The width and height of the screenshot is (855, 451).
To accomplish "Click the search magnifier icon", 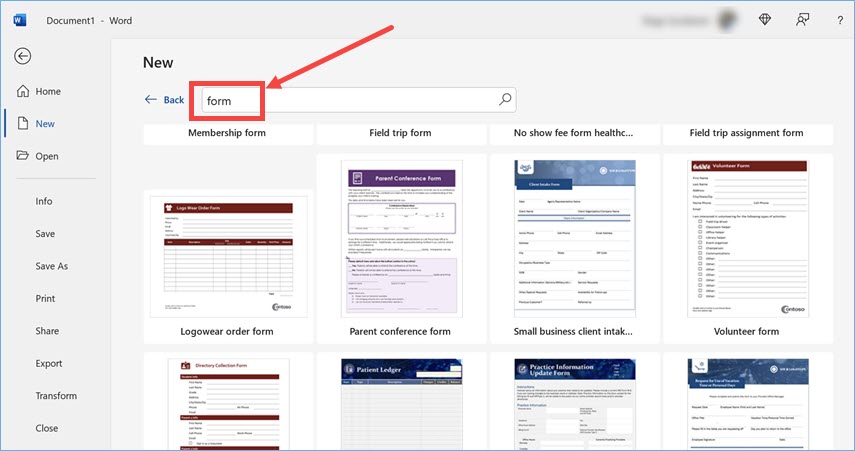I will 505,99.
